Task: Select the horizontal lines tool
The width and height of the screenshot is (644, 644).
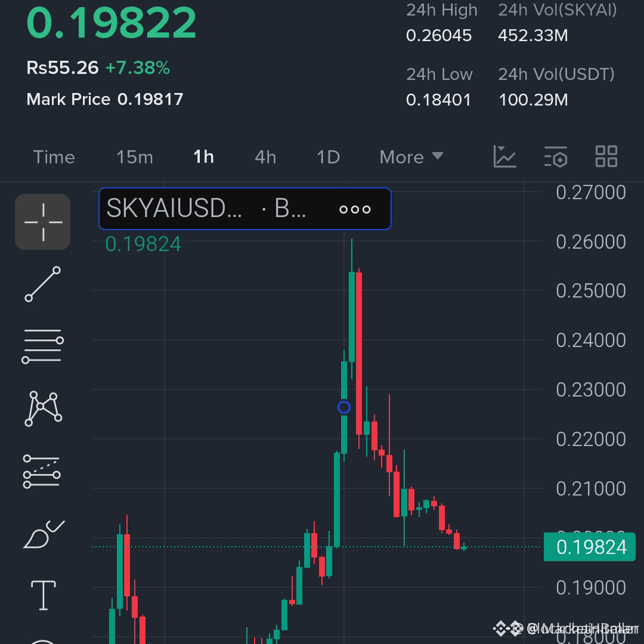Action: [x=43, y=346]
